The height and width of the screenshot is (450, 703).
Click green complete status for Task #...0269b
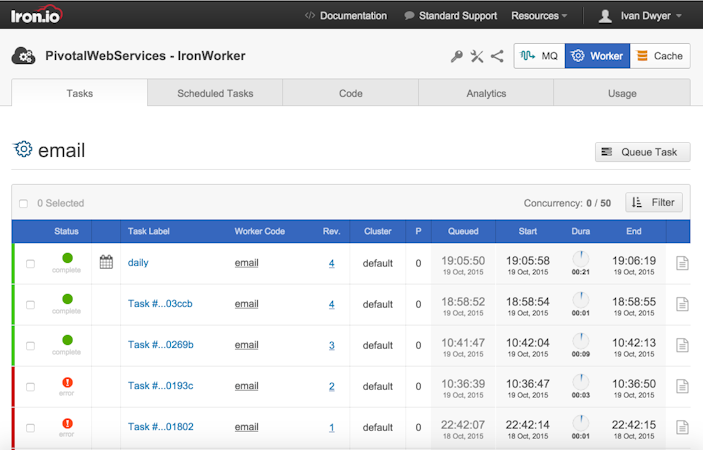click(x=67, y=340)
